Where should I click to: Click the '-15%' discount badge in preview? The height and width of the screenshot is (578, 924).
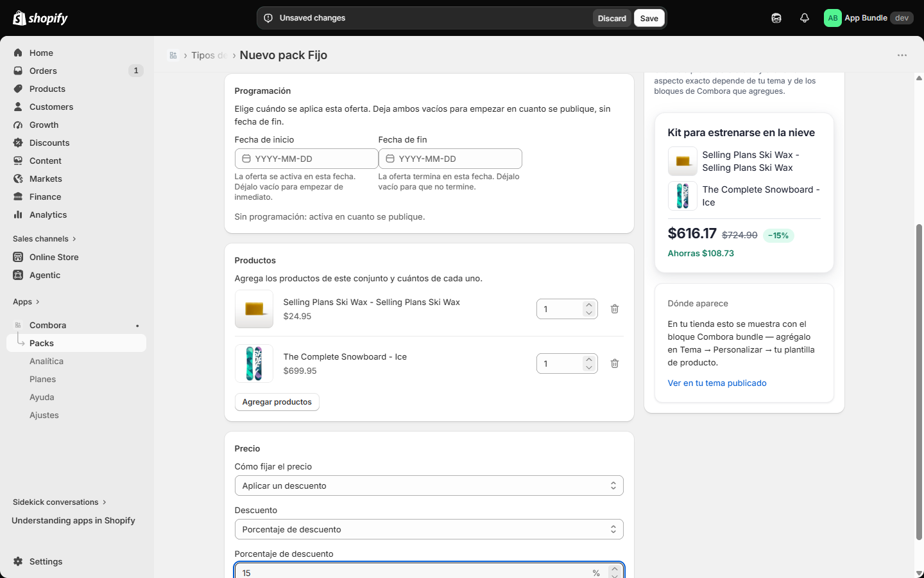click(778, 236)
